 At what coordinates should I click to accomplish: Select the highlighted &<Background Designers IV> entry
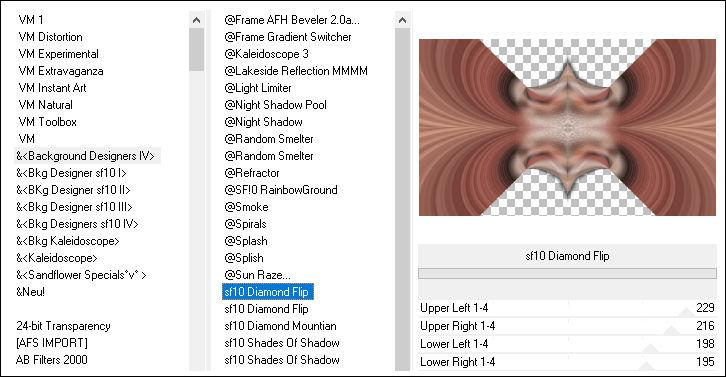(x=85, y=156)
